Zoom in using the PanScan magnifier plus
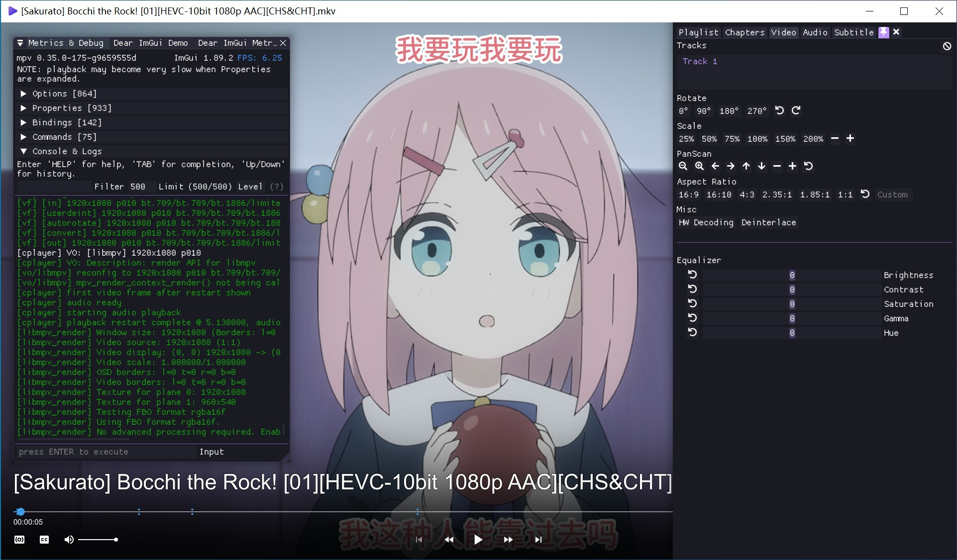The width and height of the screenshot is (957, 560). click(699, 166)
